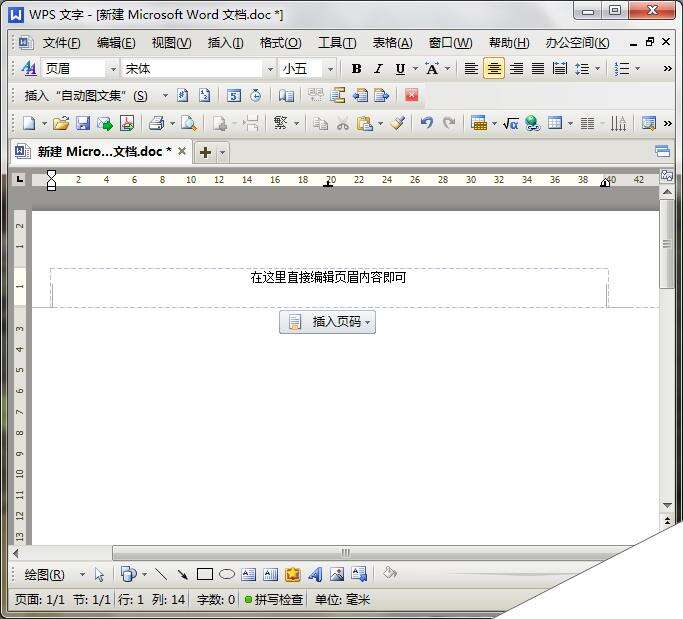Image resolution: width=683 pixels, height=619 pixels.
Task: Insert a picture from file
Action: [x=337, y=575]
